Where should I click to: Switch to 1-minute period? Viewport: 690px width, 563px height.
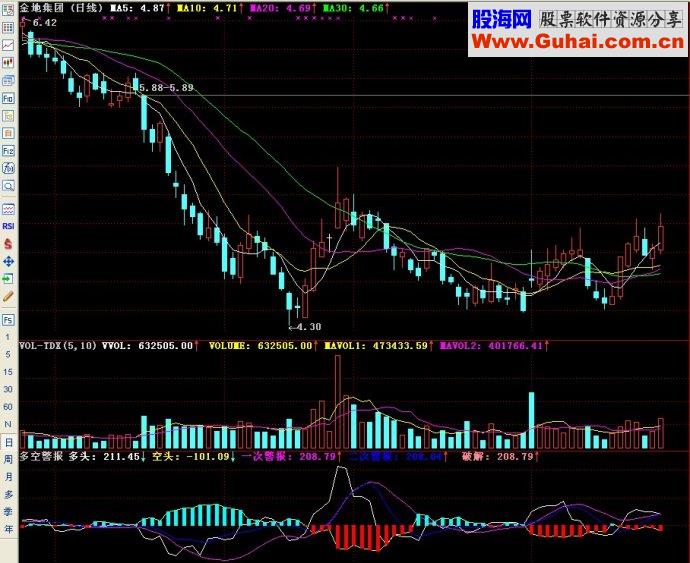[7, 337]
